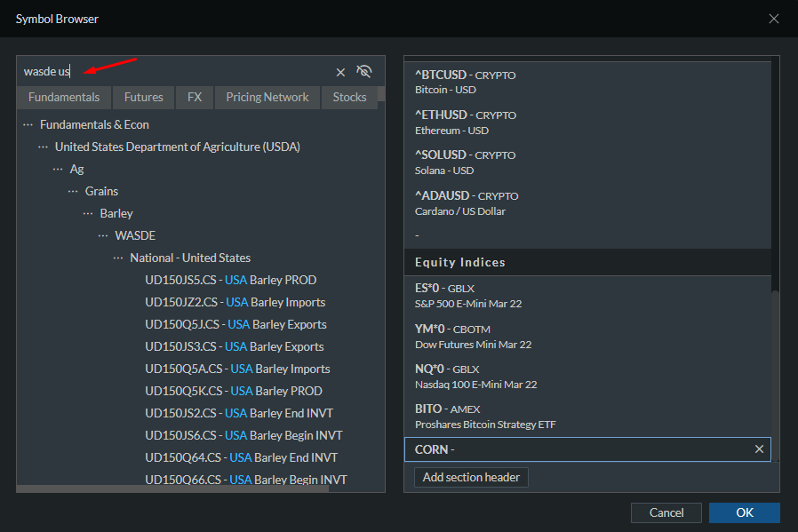Collapse the WASDE tree node
This screenshot has width=798, height=532.
click(103, 235)
